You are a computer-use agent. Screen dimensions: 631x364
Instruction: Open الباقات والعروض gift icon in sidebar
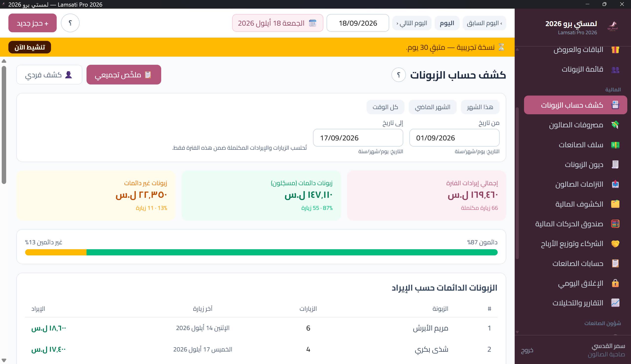[615, 50]
